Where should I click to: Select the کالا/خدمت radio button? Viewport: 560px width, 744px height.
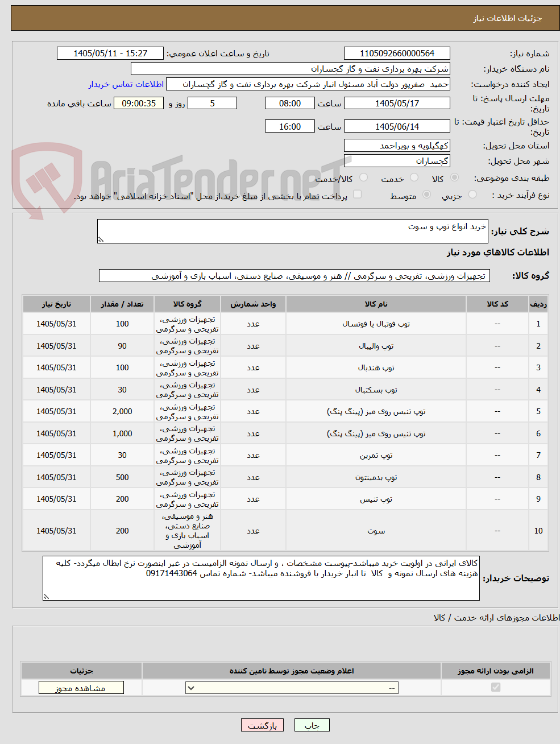pos(364,178)
